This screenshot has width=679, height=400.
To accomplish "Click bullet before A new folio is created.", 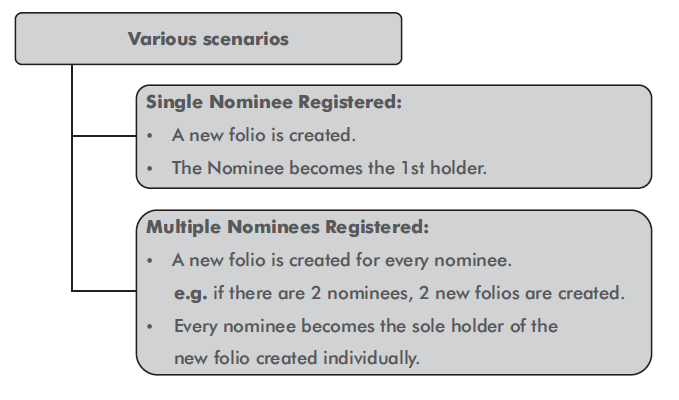I will tap(150, 136).
